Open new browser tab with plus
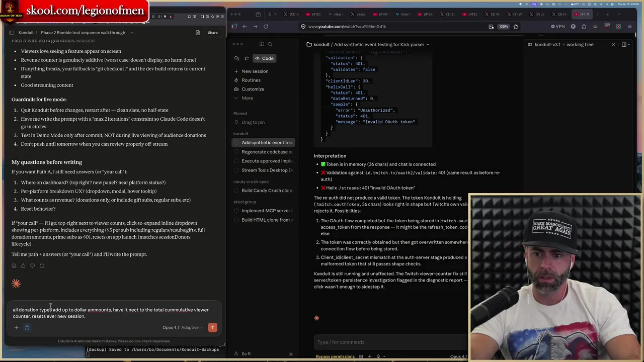This screenshot has height=362, width=644. (607, 14)
